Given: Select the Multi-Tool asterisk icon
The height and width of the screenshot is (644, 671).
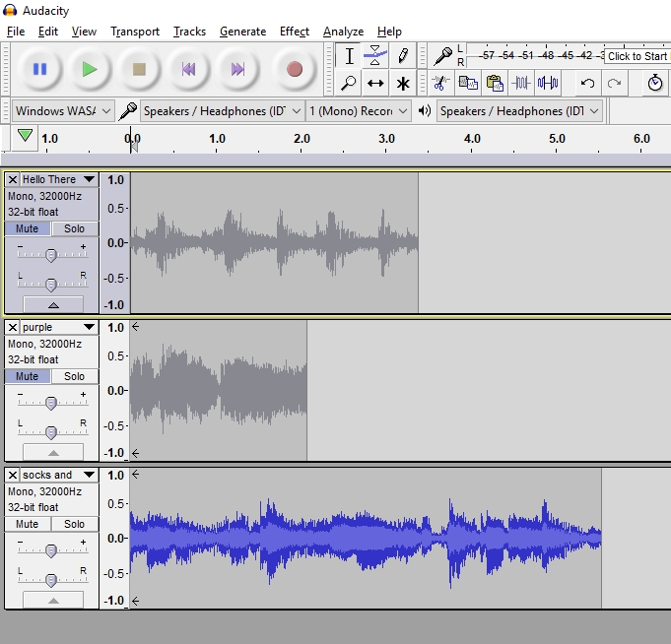Looking at the screenshot, I should point(402,83).
